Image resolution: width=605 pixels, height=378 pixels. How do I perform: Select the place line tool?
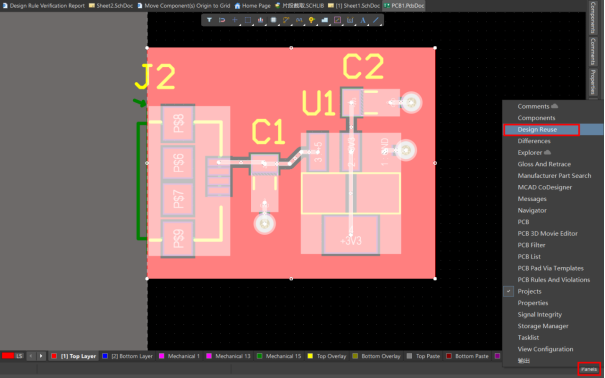375,20
